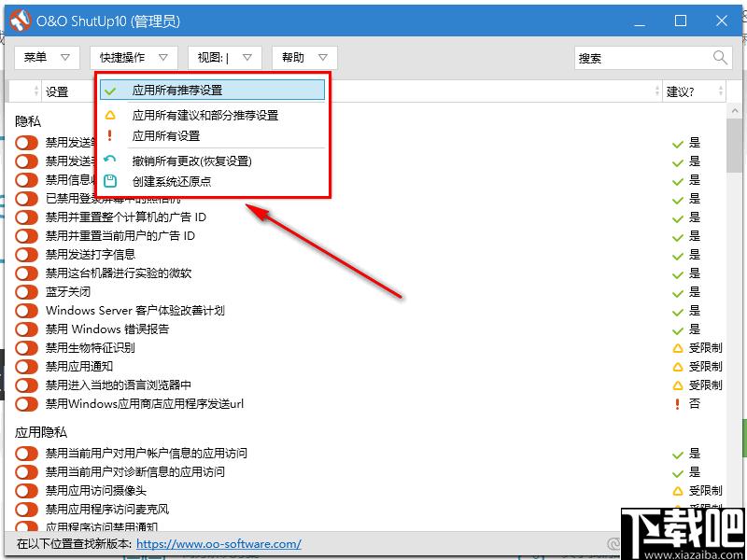The image size is (747, 560).
Task: Click the 应用隐私 section heading
Action: (x=41, y=432)
